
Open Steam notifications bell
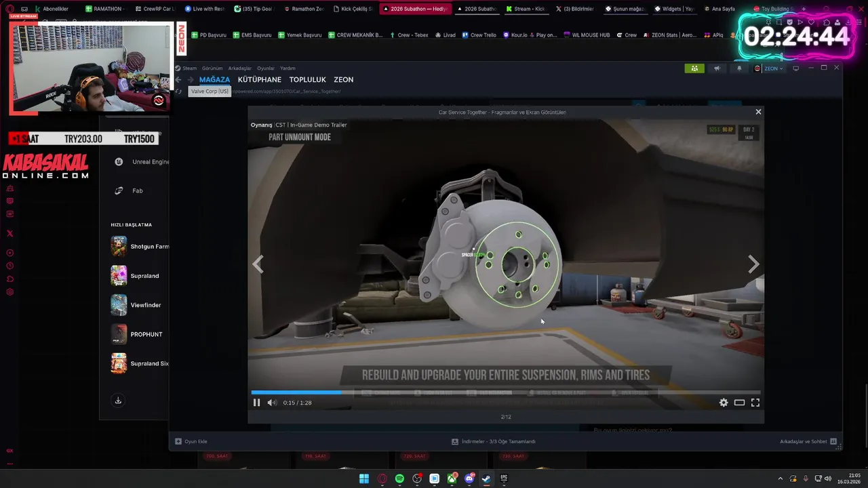[x=739, y=68]
